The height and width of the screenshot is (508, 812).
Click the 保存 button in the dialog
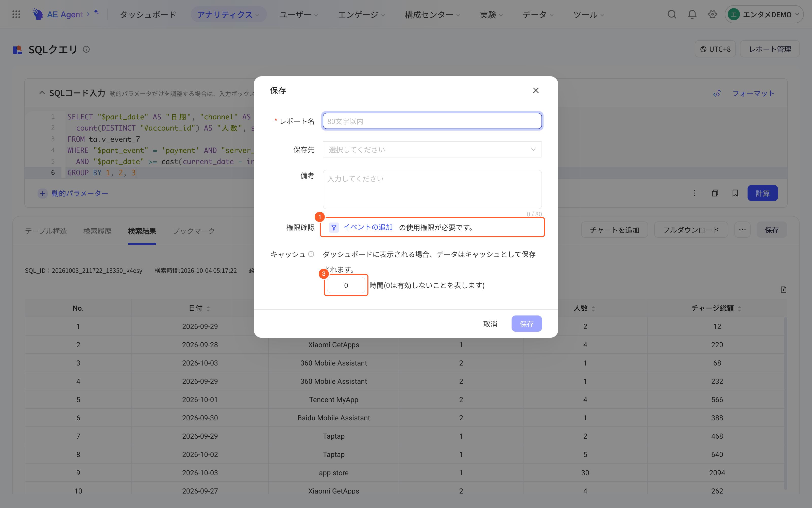[x=527, y=324]
